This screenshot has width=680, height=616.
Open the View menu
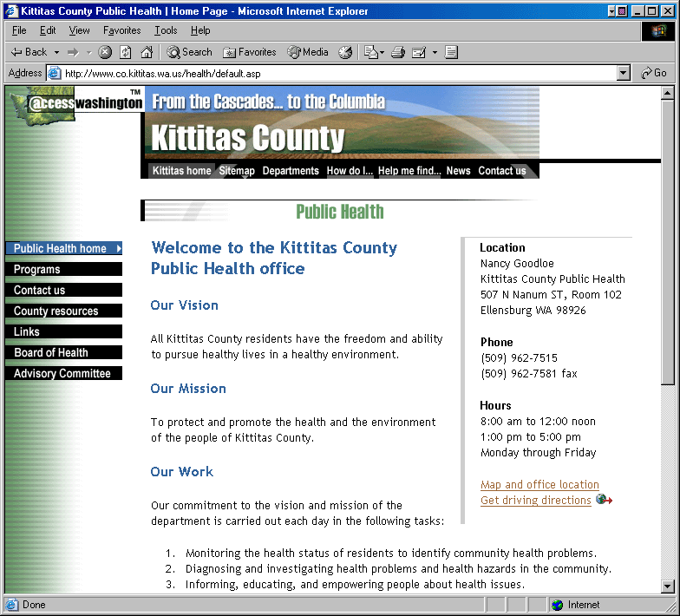coord(79,30)
